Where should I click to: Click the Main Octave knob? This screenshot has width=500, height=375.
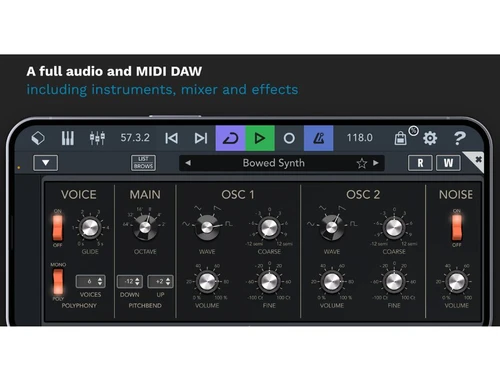pos(145,228)
